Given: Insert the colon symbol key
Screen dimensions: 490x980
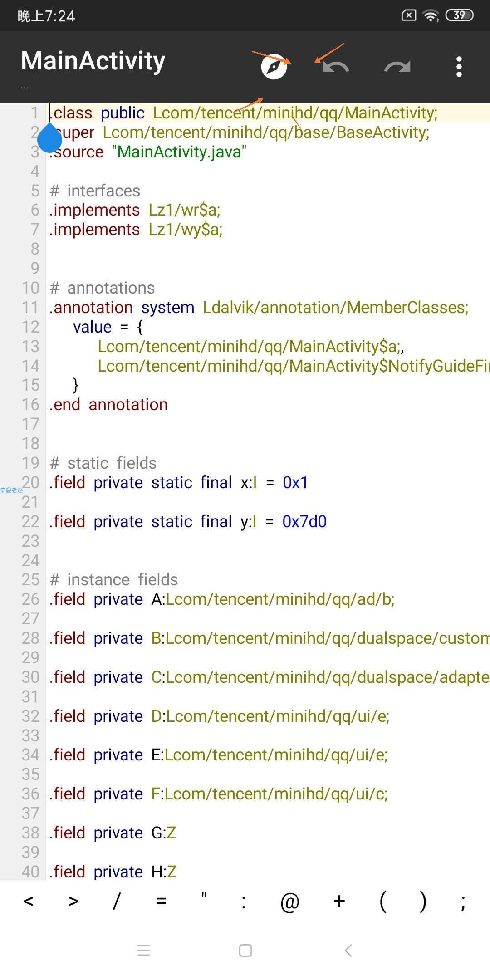Looking at the screenshot, I should (x=244, y=902).
